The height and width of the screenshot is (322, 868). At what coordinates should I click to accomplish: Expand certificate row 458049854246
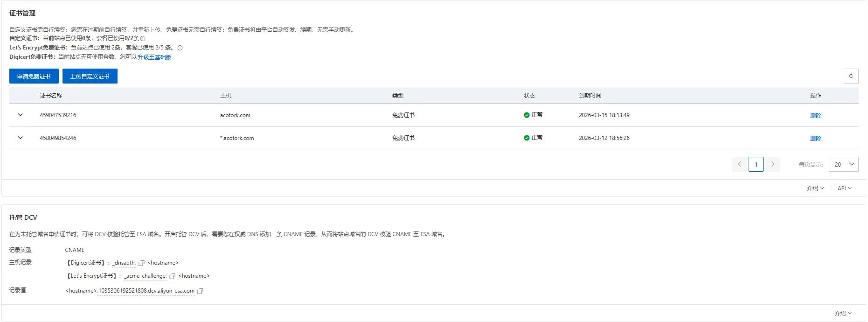[x=20, y=138]
